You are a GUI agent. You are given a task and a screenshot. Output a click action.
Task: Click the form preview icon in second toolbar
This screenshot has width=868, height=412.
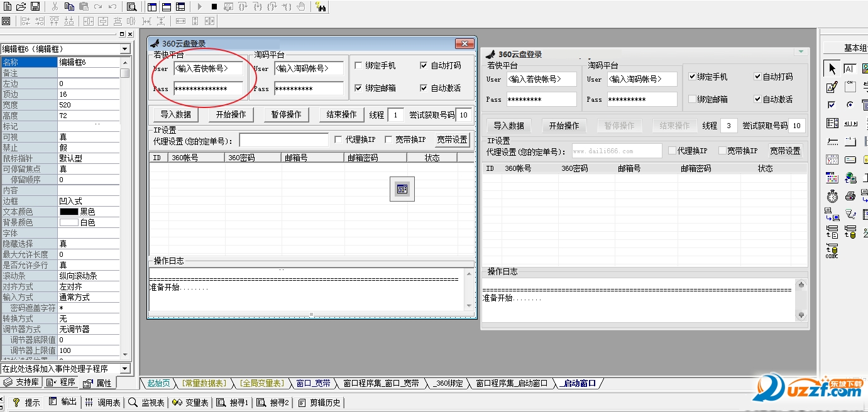pos(6,21)
